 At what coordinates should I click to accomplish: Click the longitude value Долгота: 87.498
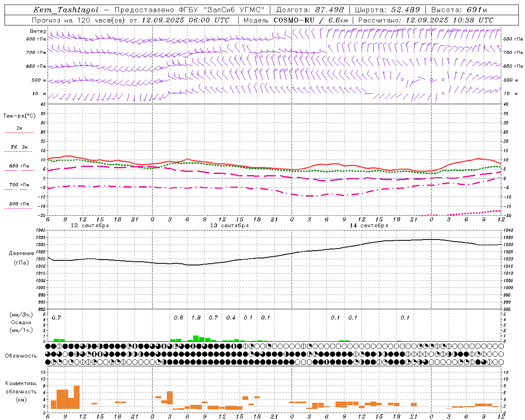[x=310, y=10]
